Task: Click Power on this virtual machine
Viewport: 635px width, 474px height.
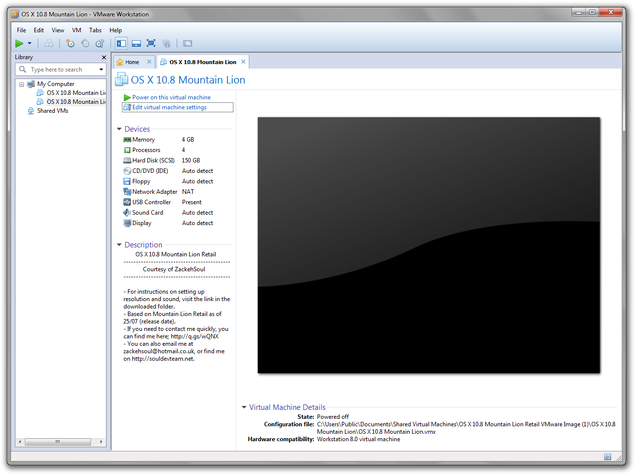Action: (171, 97)
